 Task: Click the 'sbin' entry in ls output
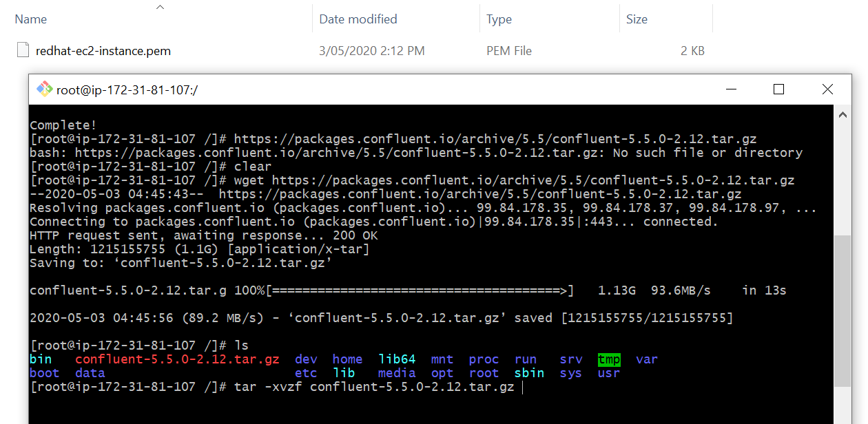point(530,373)
